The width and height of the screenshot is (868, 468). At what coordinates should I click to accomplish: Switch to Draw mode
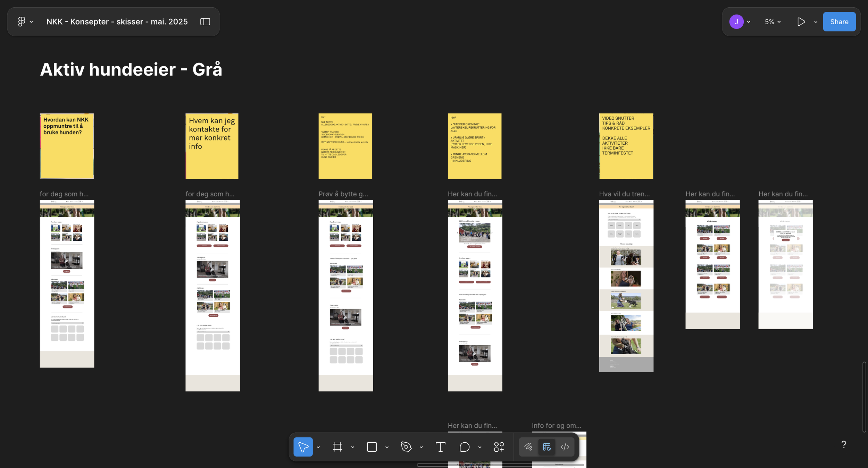(528, 447)
